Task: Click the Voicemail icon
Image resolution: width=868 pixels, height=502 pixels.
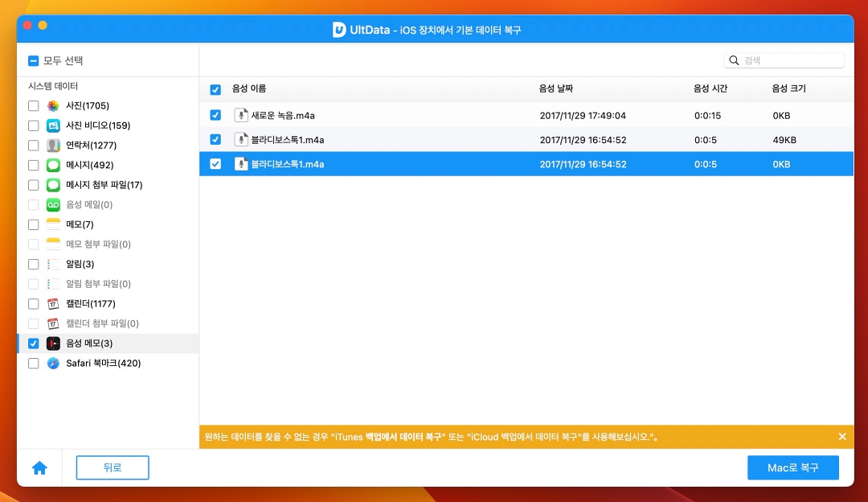Action: [53, 205]
